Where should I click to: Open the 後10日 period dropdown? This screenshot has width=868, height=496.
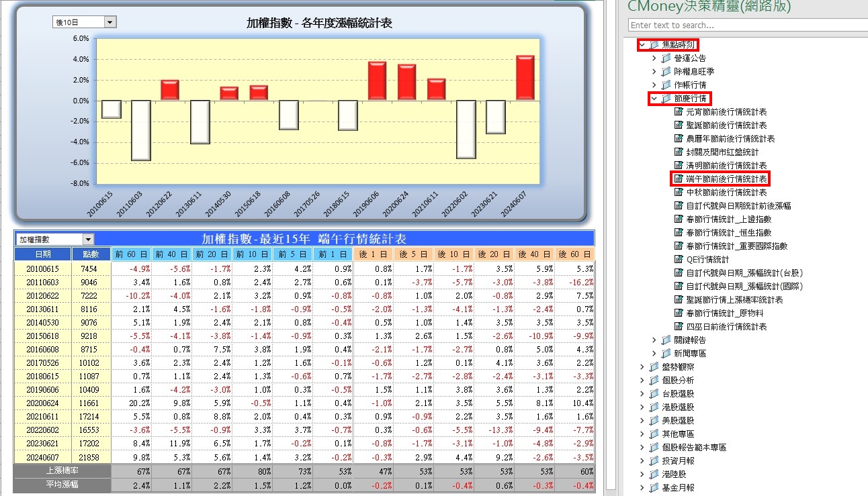point(111,23)
